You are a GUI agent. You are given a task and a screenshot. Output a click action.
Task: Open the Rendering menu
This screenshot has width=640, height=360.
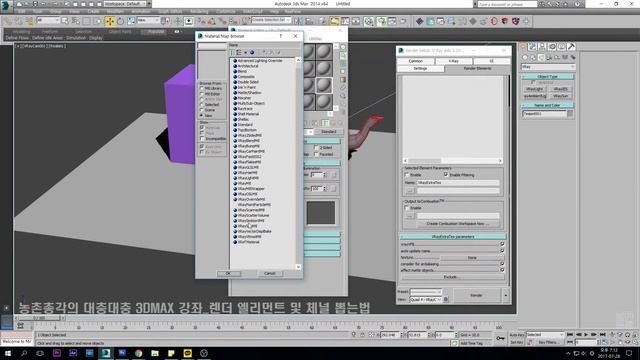(199, 11)
